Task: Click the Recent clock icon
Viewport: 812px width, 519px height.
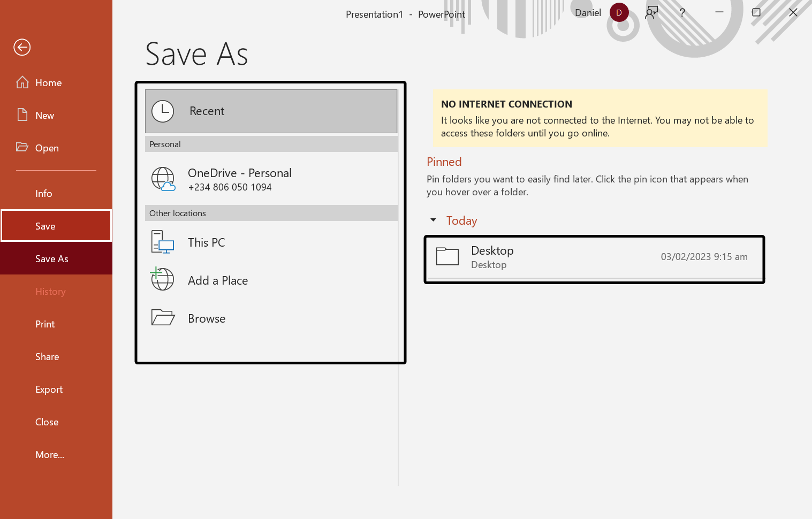Action: coord(163,111)
